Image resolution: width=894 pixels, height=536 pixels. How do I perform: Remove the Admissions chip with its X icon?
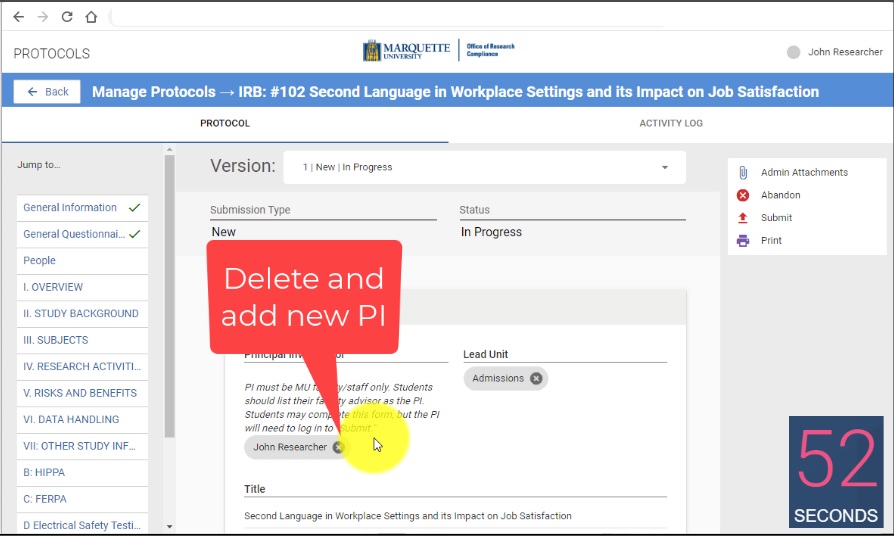pyautogui.click(x=536, y=378)
